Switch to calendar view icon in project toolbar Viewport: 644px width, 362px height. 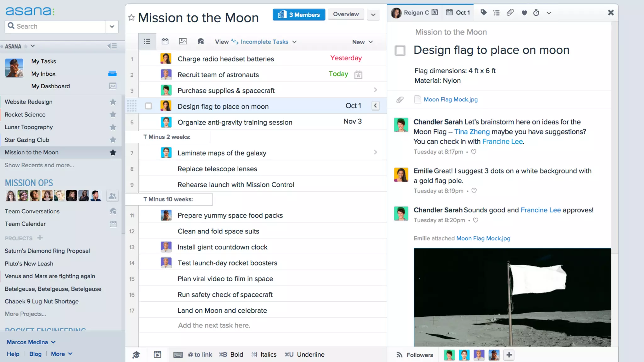(x=165, y=41)
